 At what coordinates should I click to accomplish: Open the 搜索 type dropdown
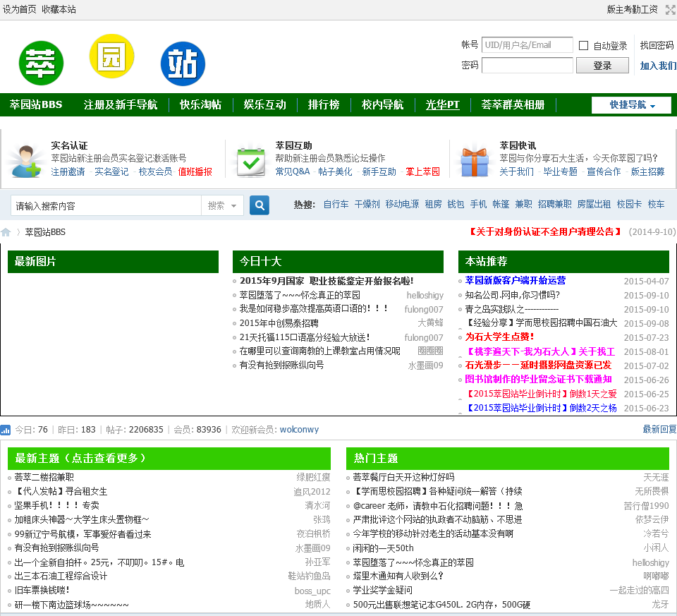click(x=222, y=205)
